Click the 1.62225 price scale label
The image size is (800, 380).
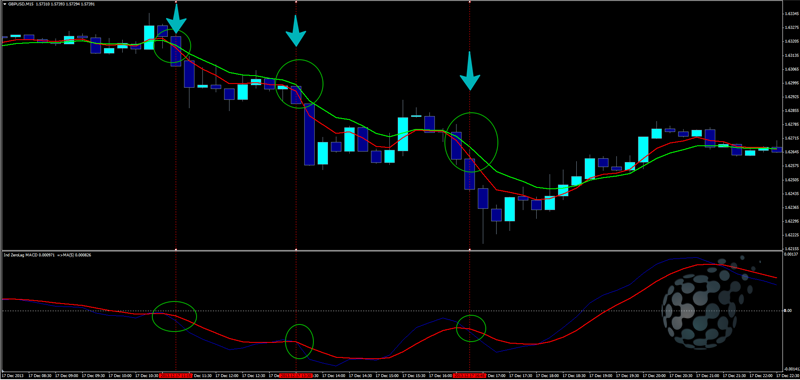coord(792,235)
